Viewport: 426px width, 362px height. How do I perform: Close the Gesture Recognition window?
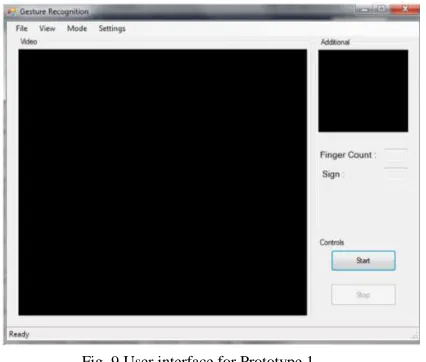405,9
